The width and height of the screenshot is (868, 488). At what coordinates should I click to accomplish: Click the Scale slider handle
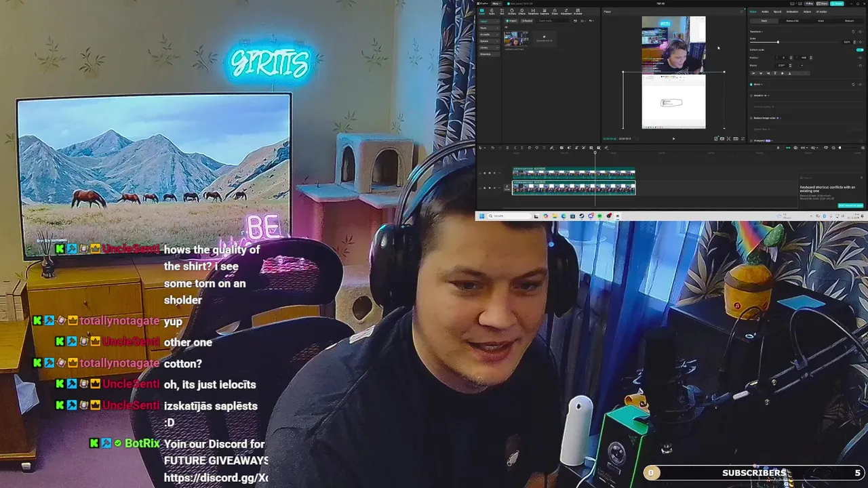click(778, 42)
